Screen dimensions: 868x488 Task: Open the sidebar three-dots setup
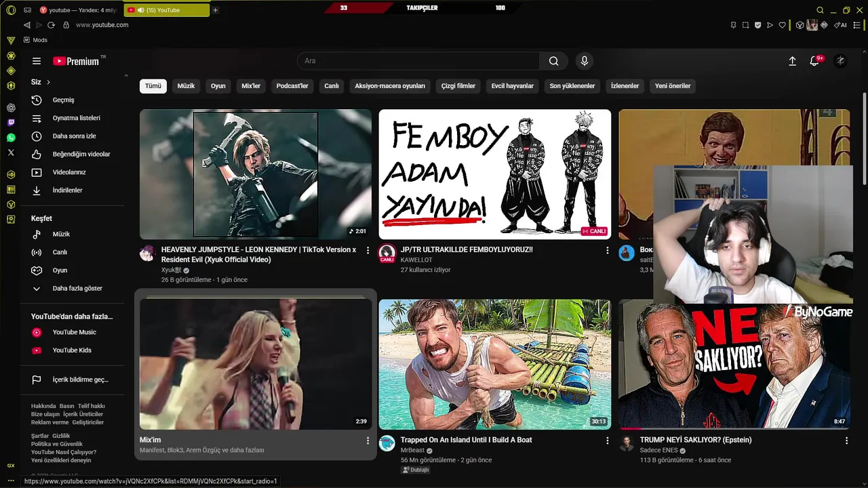(x=11, y=480)
